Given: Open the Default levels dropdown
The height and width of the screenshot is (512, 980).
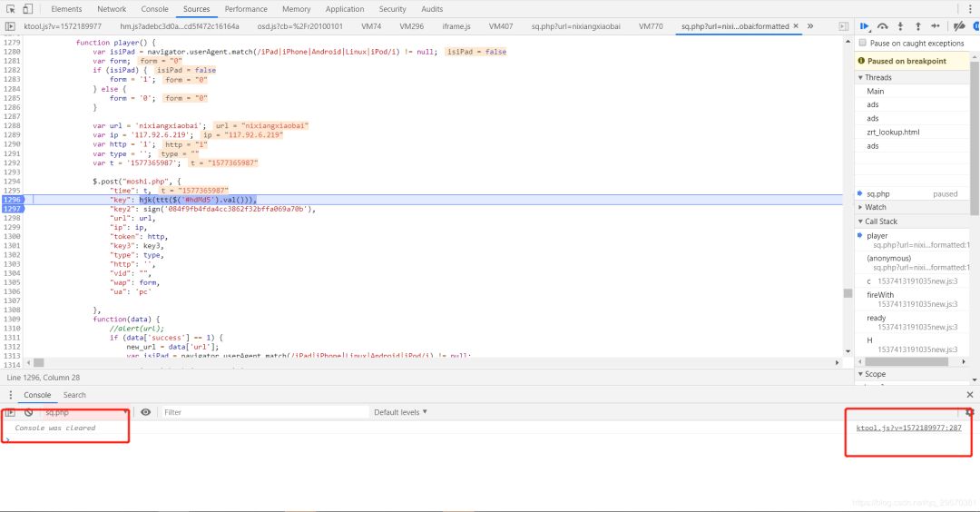Looking at the screenshot, I should [x=400, y=412].
